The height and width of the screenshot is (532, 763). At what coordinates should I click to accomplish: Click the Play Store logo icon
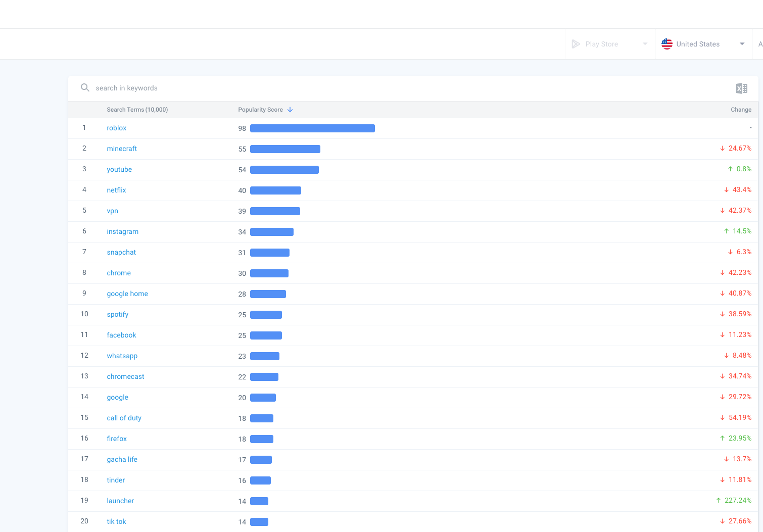click(576, 44)
